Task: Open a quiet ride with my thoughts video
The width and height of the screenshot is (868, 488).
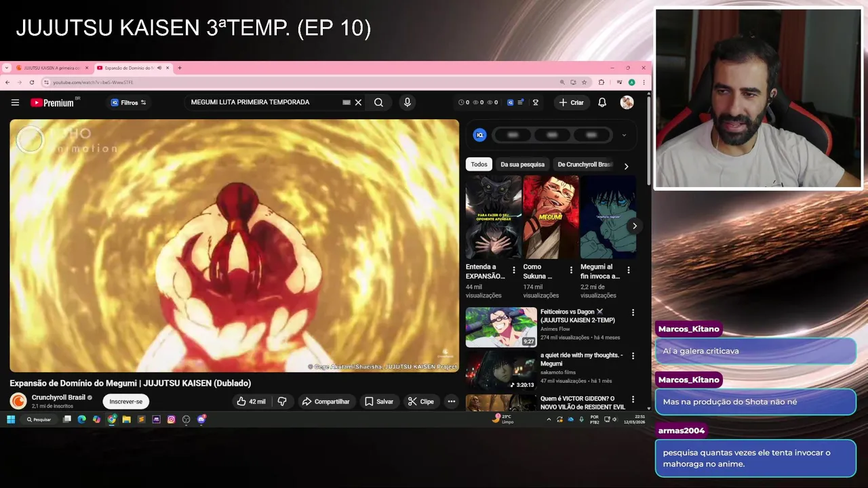Action: pyautogui.click(x=501, y=370)
